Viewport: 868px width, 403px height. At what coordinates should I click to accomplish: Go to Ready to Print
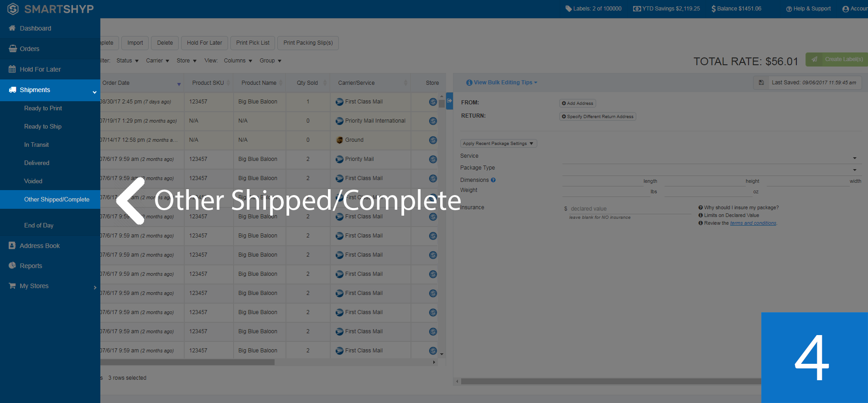pos(43,108)
